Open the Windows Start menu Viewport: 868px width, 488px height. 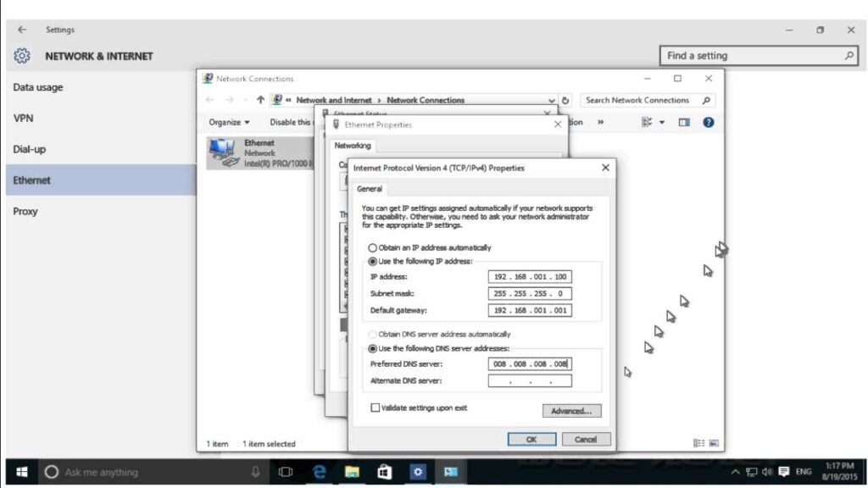22,472
